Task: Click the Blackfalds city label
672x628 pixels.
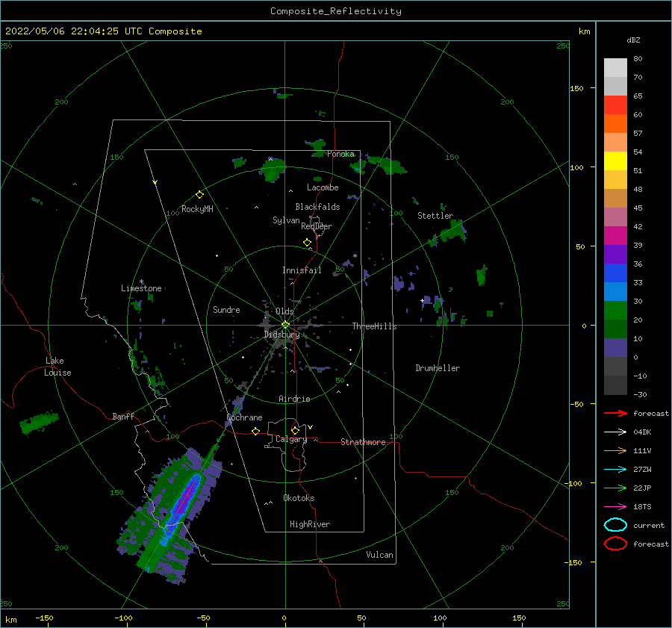Action: coord(317,207)
